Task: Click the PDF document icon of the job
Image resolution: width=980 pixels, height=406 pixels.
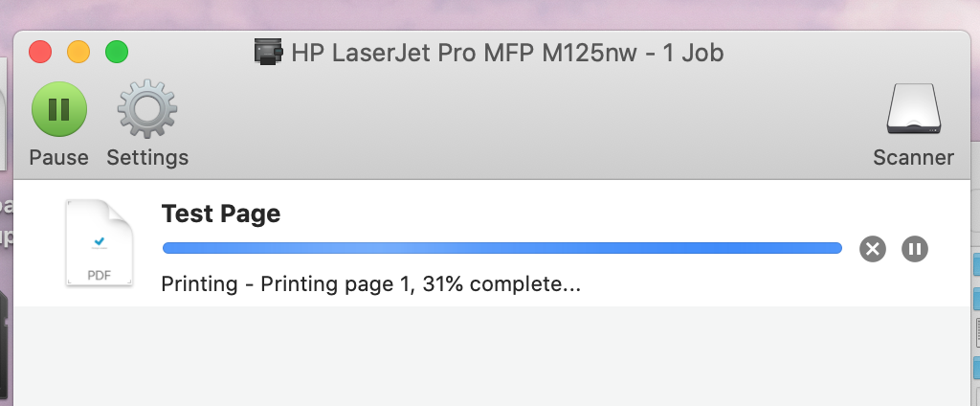Action: [x=99, y=243]
